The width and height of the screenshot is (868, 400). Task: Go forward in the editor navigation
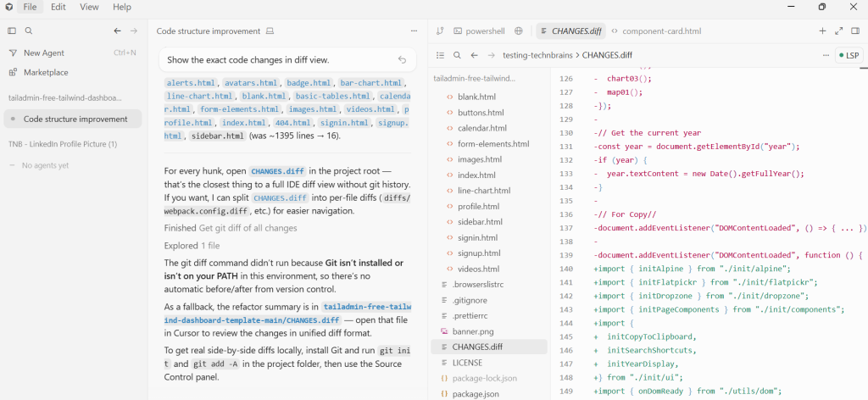coord(491,55)
